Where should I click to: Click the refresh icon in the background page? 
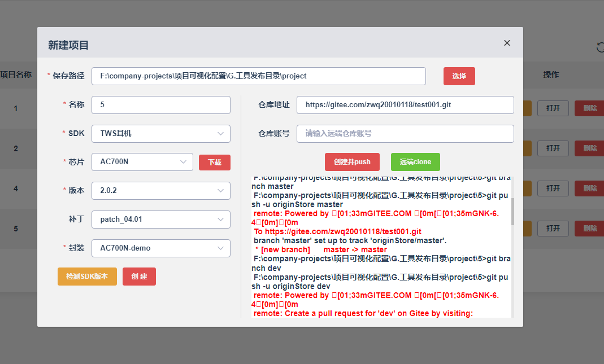click(600, 47)
